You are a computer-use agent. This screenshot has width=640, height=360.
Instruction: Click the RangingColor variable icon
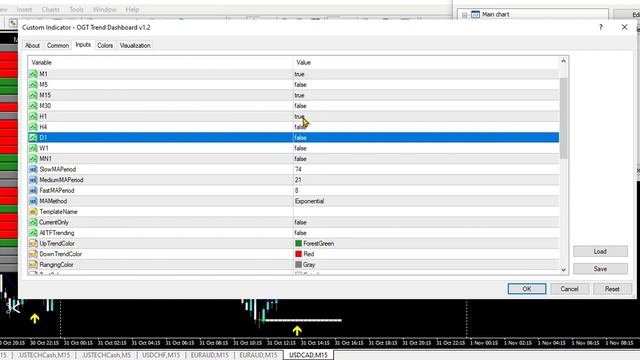click(x=33, y=265)
